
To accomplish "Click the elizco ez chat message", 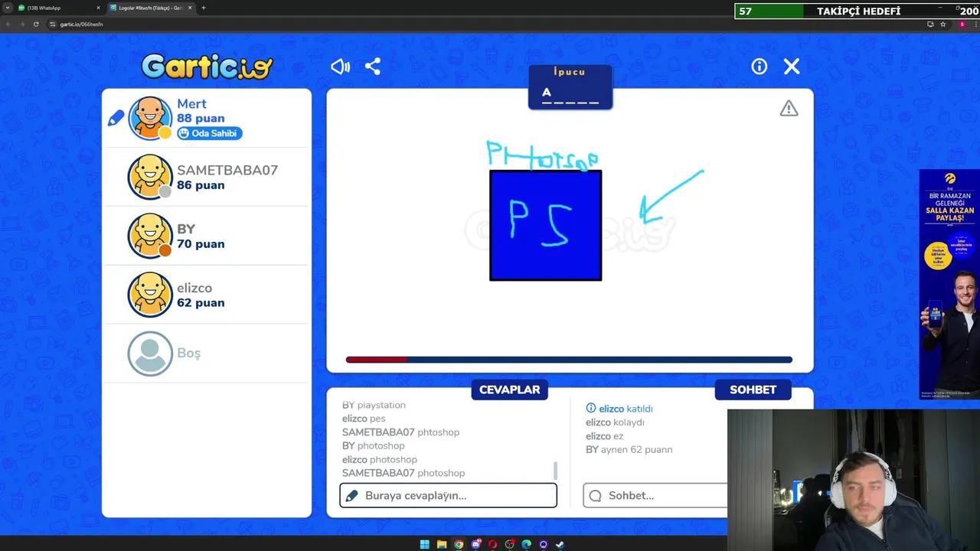I will tap(604, 436).
